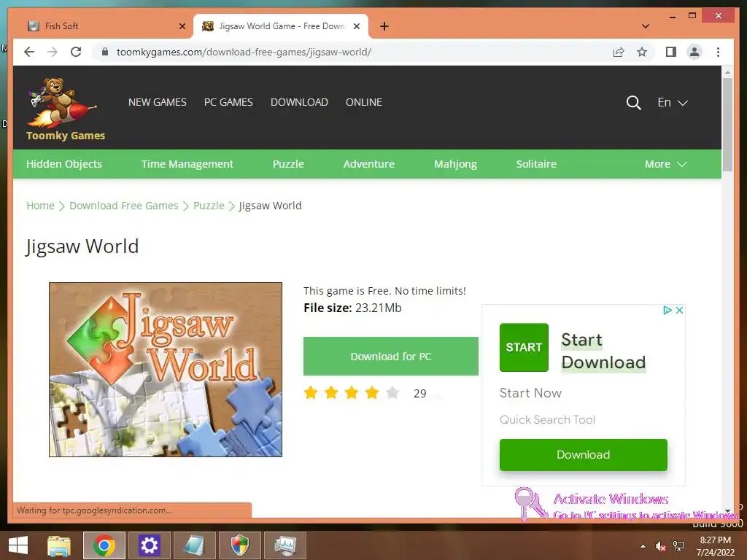Open PC GAMES menu
This screenshot has height=560, width=747.
pos(228,102)
